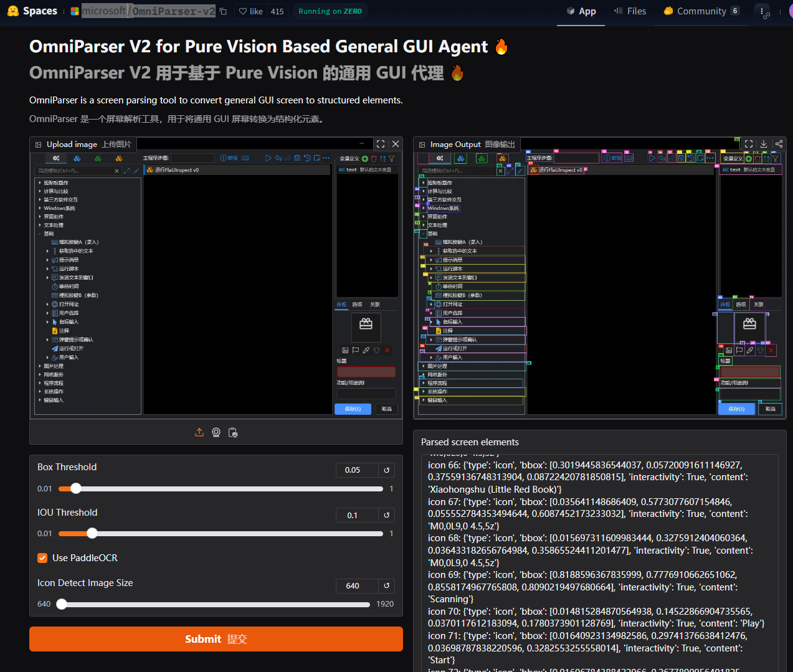The width and height of the screenshot is (793, 672).
Task: Open the OmniParser-v2 space link
Action: coord(174,11)
